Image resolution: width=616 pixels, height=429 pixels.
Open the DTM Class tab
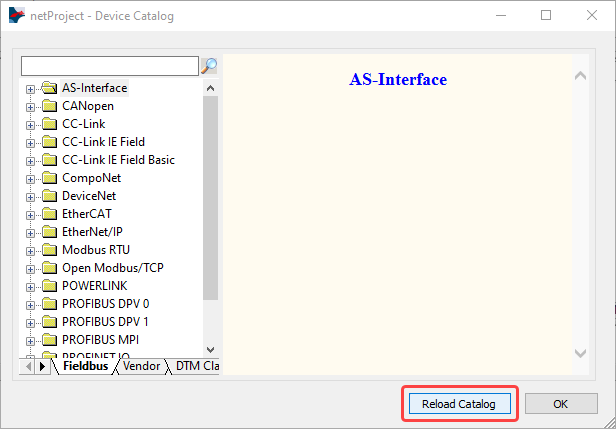(196, 366)
